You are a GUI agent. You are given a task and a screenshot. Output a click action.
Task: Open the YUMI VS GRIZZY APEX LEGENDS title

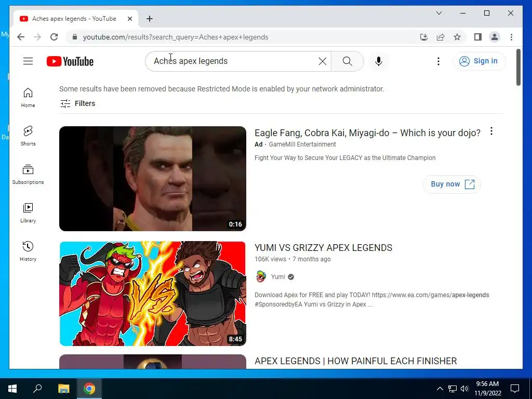pos(323,248)
